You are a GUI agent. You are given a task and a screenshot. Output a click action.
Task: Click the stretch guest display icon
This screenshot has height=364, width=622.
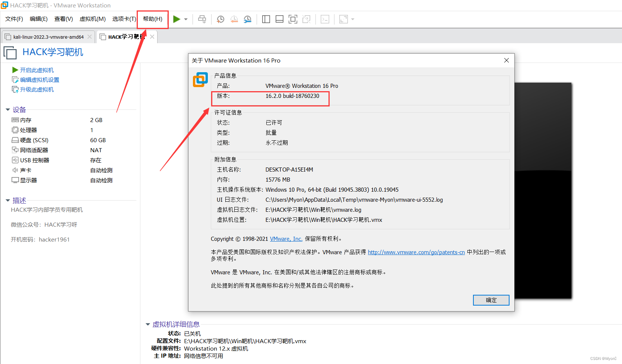pos(343,19)
